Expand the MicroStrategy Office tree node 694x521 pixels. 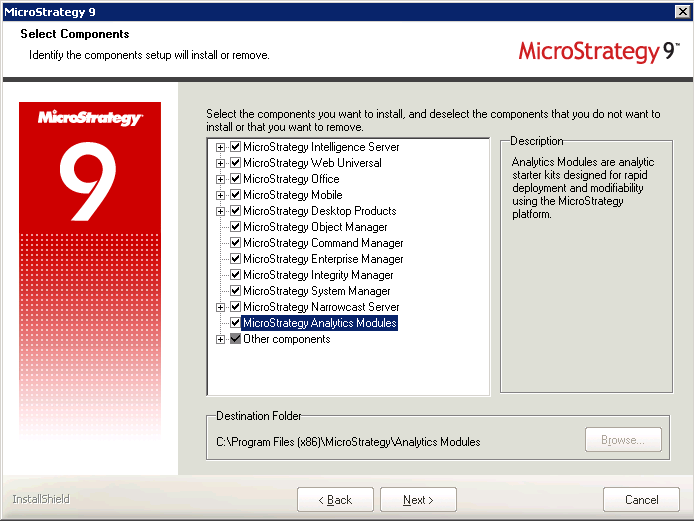(x=221, y=179)
